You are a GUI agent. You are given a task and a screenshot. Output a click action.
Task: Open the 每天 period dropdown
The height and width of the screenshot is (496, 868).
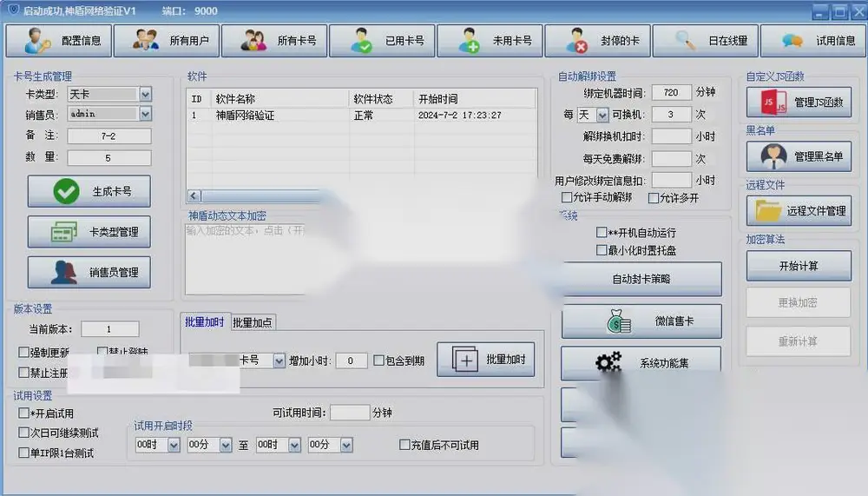602,115
